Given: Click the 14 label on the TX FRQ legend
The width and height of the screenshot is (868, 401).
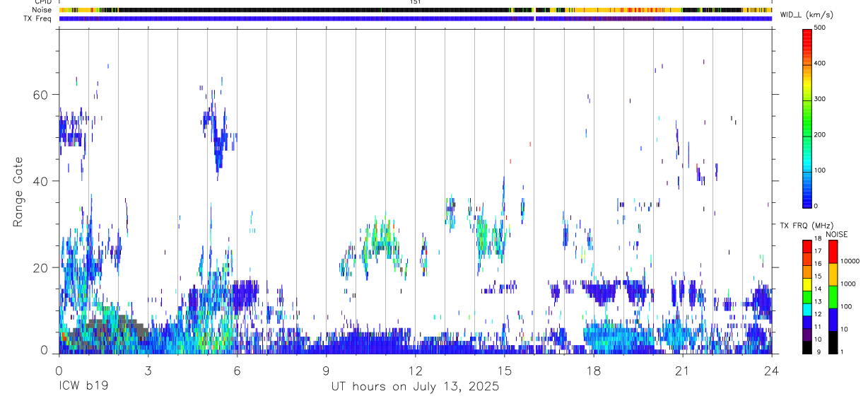Looking at the screenshot, I should (817, 289).
